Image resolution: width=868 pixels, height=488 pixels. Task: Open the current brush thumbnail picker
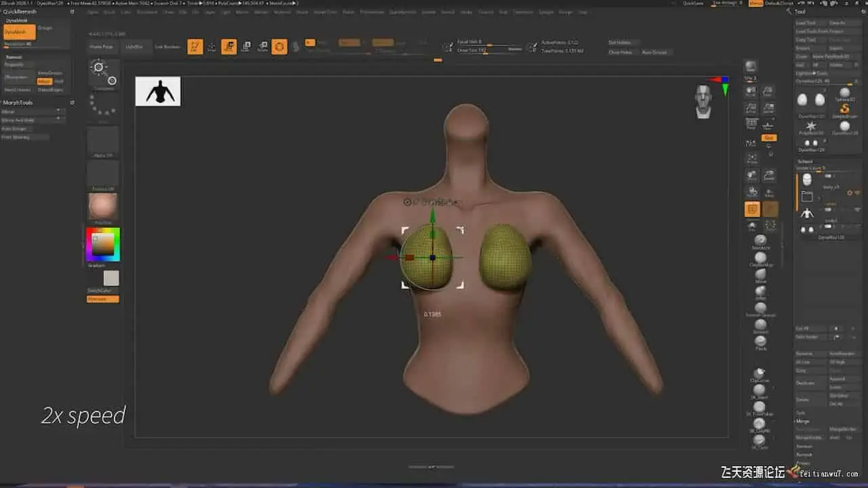coord(104,75)
